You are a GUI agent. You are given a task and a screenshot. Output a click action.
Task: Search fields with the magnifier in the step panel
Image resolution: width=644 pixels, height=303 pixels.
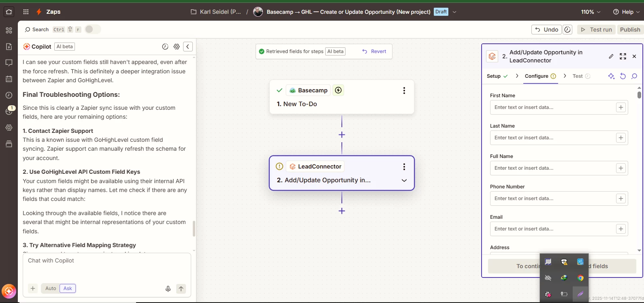pyautogui.click(x=634, y=76)
